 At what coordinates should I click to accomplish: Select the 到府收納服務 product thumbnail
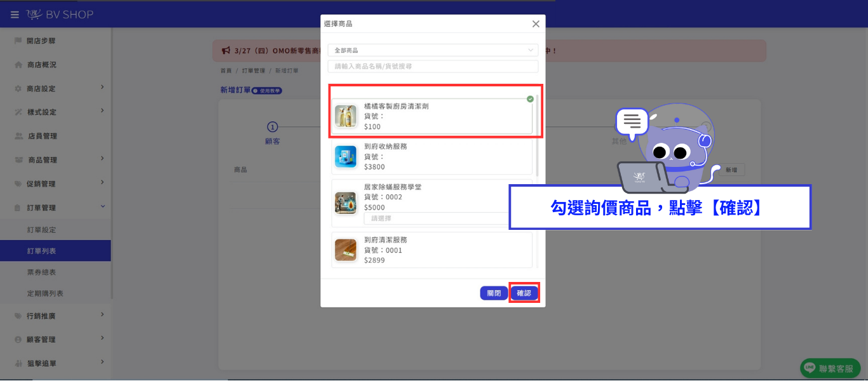pyautogui.click(x=346, y=157)
